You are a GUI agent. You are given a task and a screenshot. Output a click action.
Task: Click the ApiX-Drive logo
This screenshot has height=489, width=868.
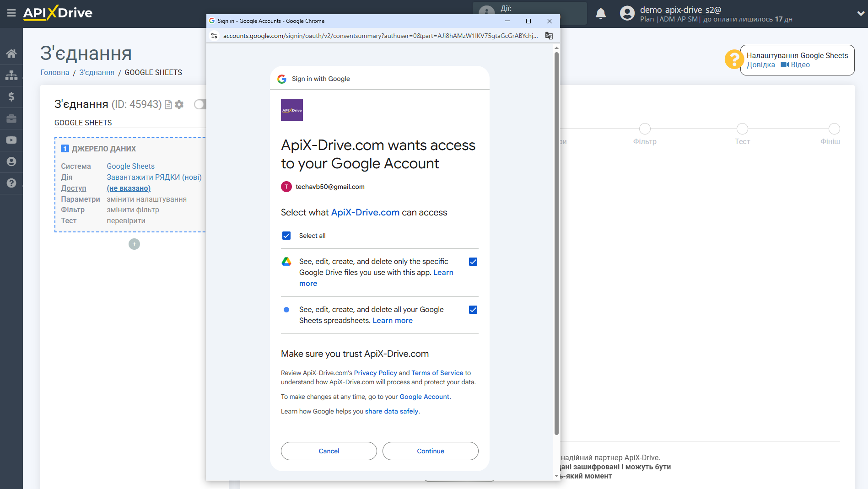pyautogui.click(x=58, y=13)
